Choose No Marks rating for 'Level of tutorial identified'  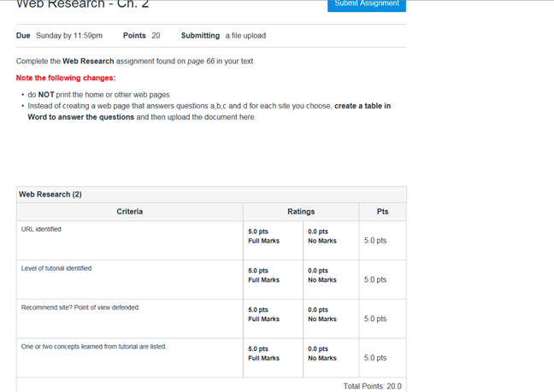[x=321, y=276]
